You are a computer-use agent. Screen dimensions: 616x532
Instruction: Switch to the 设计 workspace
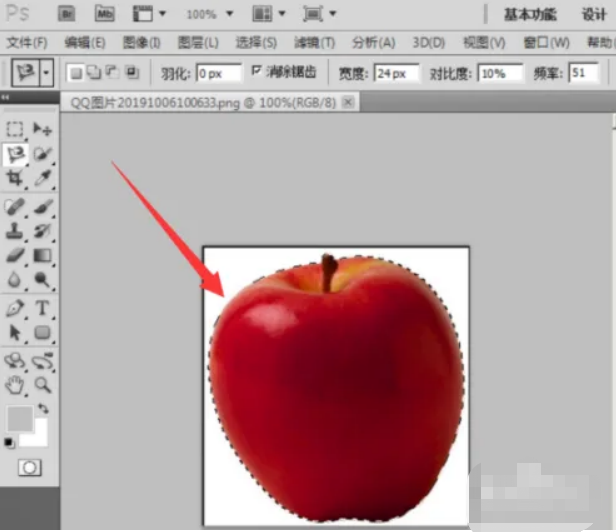point(594,15)
